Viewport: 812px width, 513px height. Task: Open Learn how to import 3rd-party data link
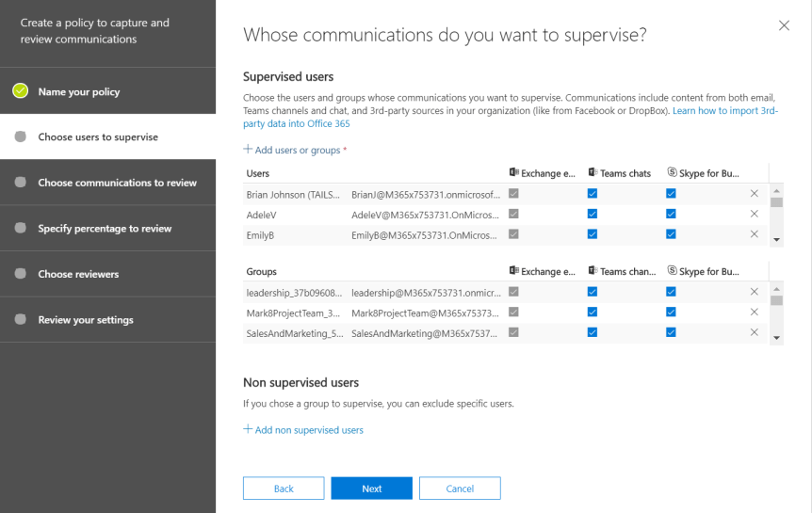click(x=724, y=110)
